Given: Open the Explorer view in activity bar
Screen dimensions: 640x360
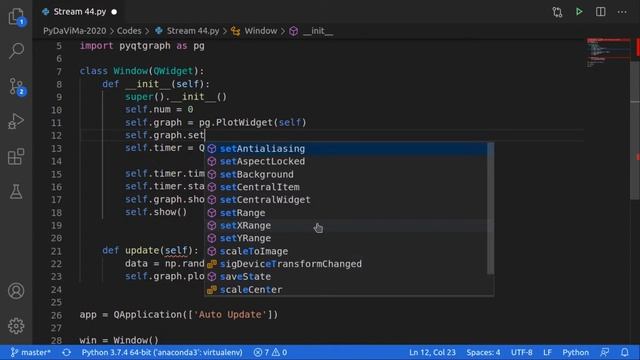Looking at the screenshot, I should (x=16, y=16).
